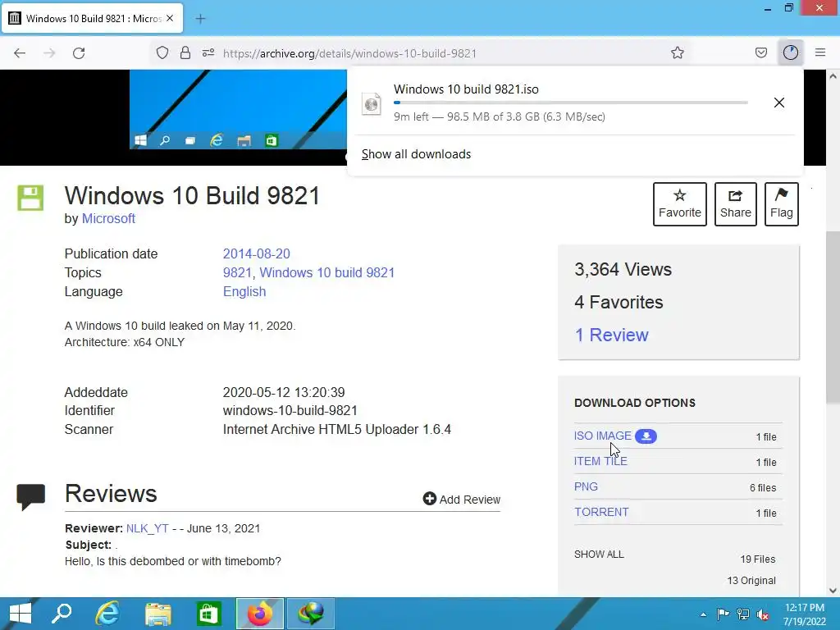Open the globe download manager taskbar icon
Image resolution: width=840 pixels, height=630 pixels.
point(311,614)
